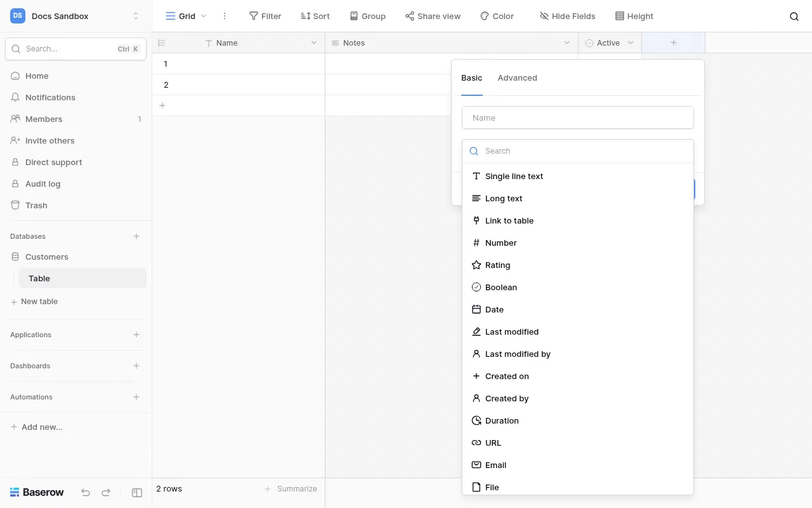Select Boolean field type

(x=578, y=287)
